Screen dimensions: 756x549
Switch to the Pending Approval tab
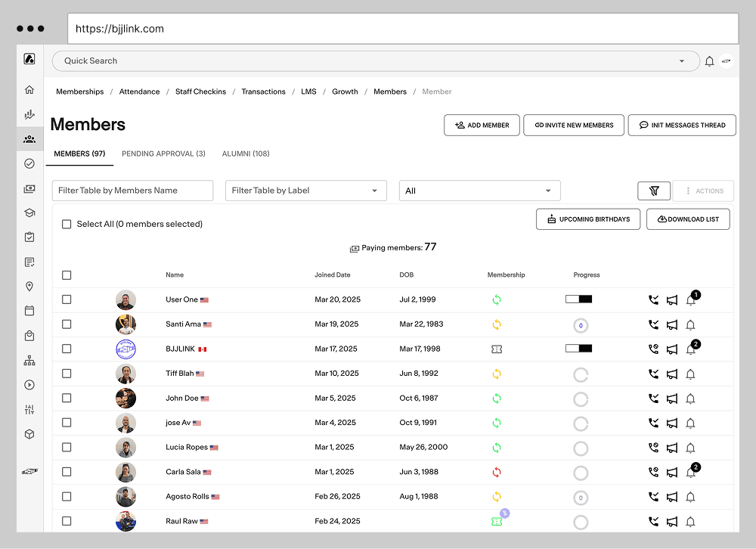point(163,154)
